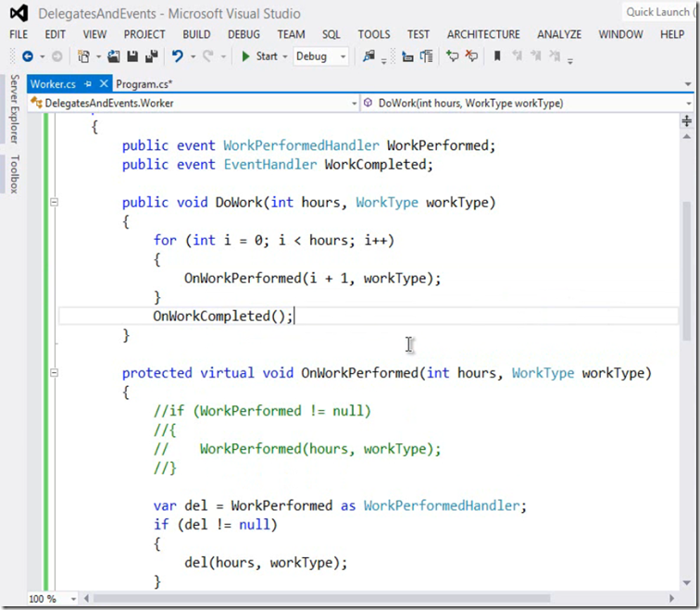
Task: Open the New Project dropdown arrow
Action: [98, 56]
